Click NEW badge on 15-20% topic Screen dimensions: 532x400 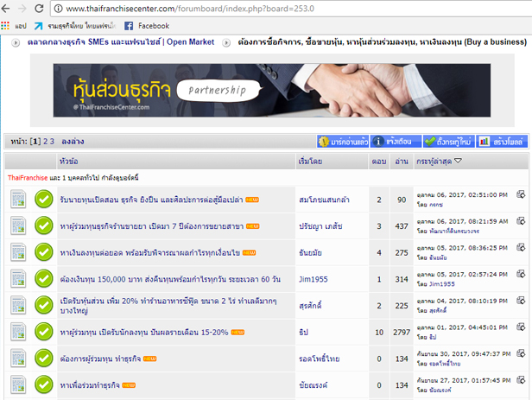tap(237, 333)
